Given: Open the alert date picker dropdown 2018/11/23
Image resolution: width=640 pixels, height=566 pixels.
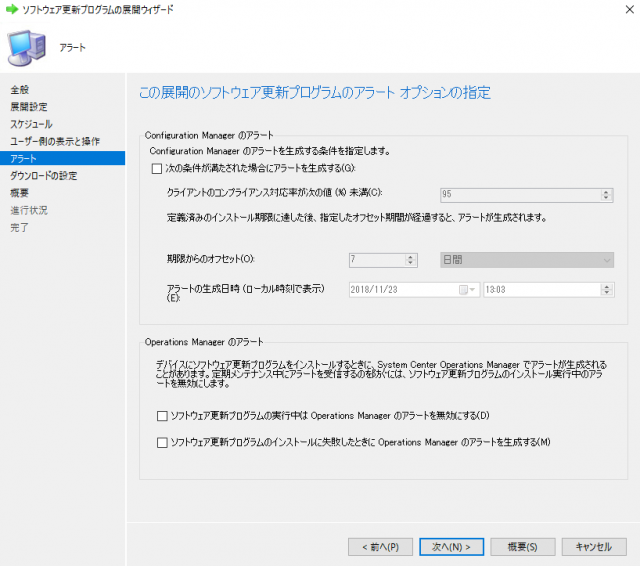Looking at the screenshot, I should (464, 290).
